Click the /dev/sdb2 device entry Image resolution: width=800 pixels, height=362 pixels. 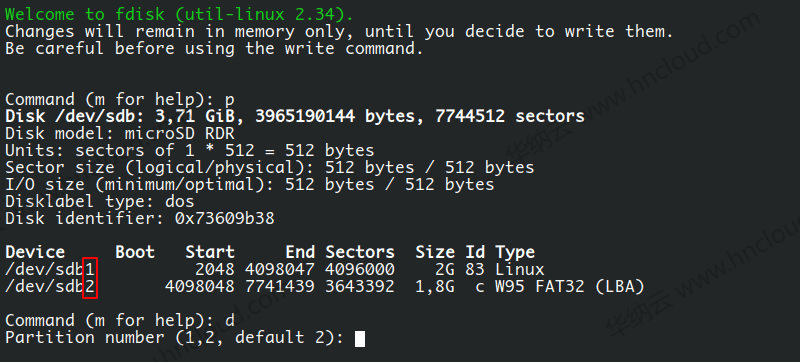pyautogui.click(x=50, y=287)
